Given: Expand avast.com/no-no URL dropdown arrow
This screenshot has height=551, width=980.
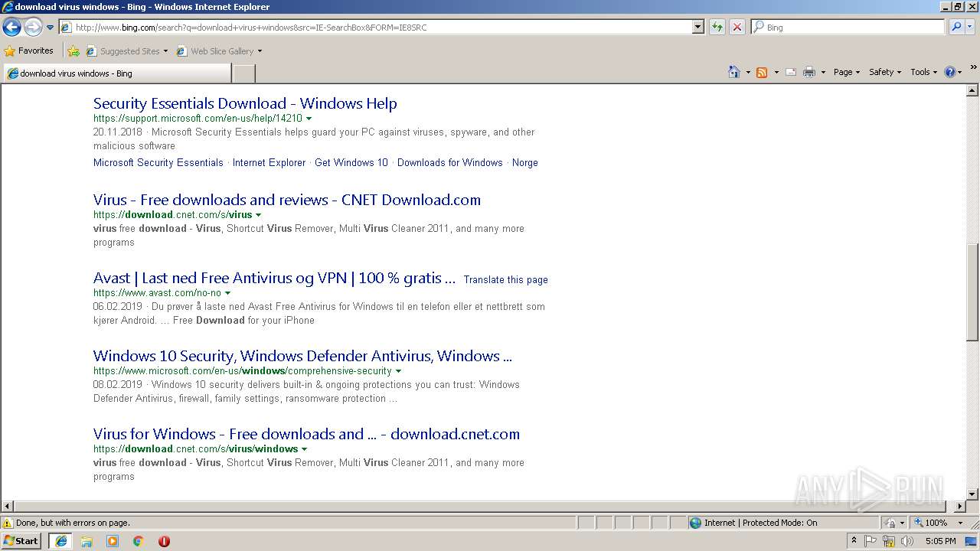Looking at the screenshot, I should point(227,293).
